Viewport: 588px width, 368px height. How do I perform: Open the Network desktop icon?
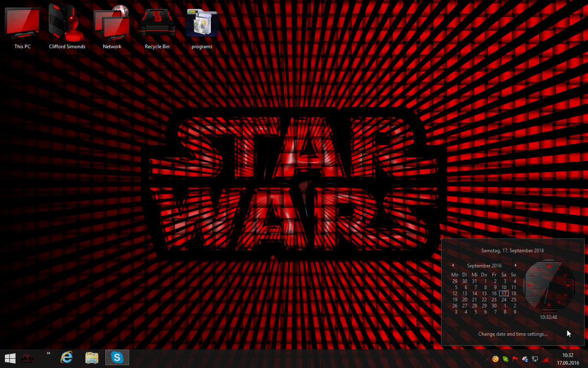coord(112,25)
